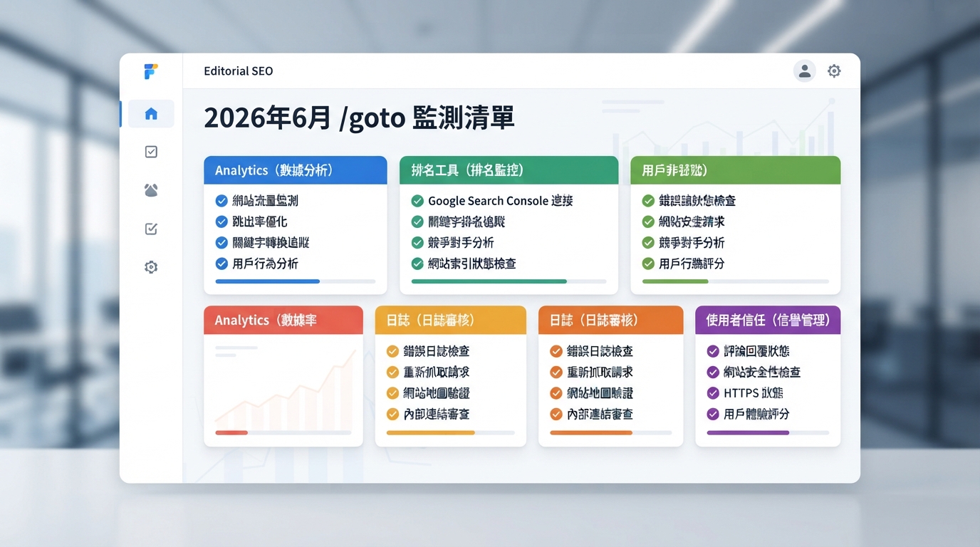Select the purple 使用者信任（信譽管理）header

[x=768, y=320]
